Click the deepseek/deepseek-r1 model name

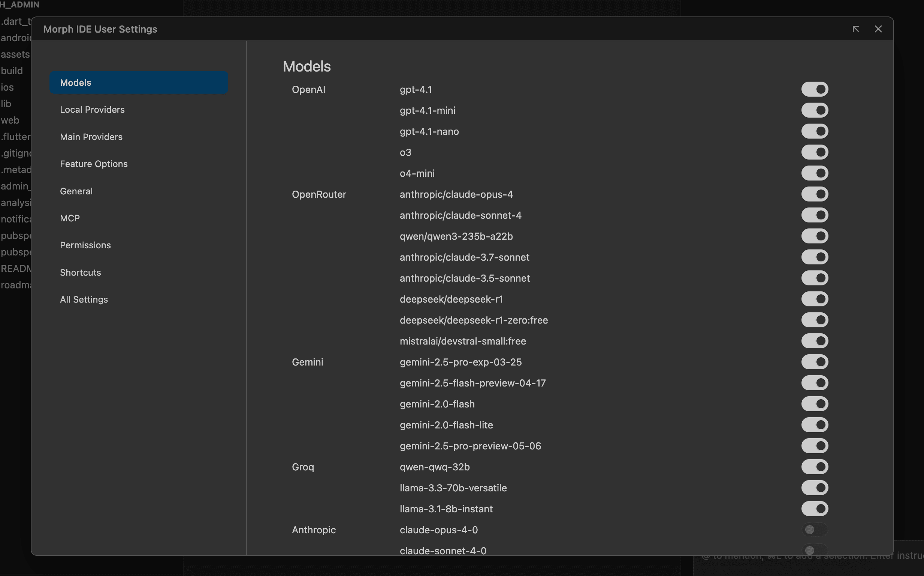tap(451, 300)
